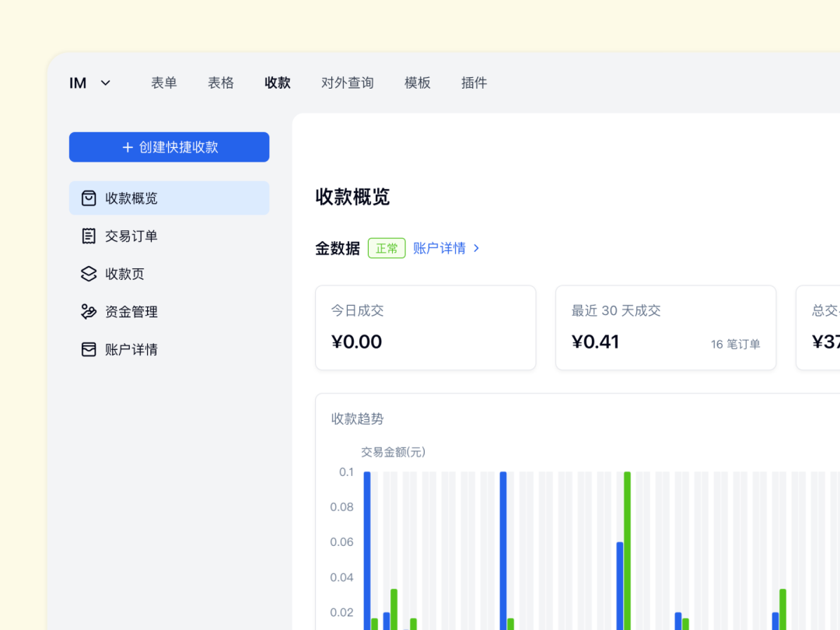Click the IM workspace name
This screenshot has width=840, height=630.
click(78, 83)
